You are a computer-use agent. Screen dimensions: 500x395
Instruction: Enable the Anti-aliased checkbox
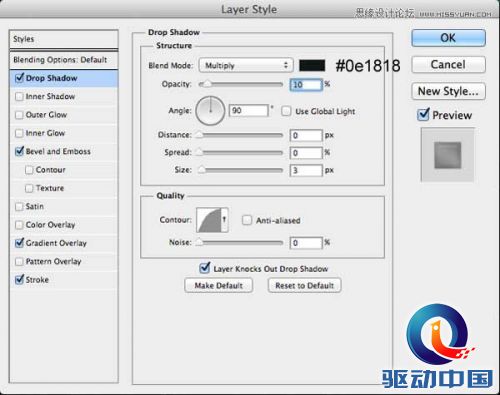pyautogui.click(x=247, y=220)
